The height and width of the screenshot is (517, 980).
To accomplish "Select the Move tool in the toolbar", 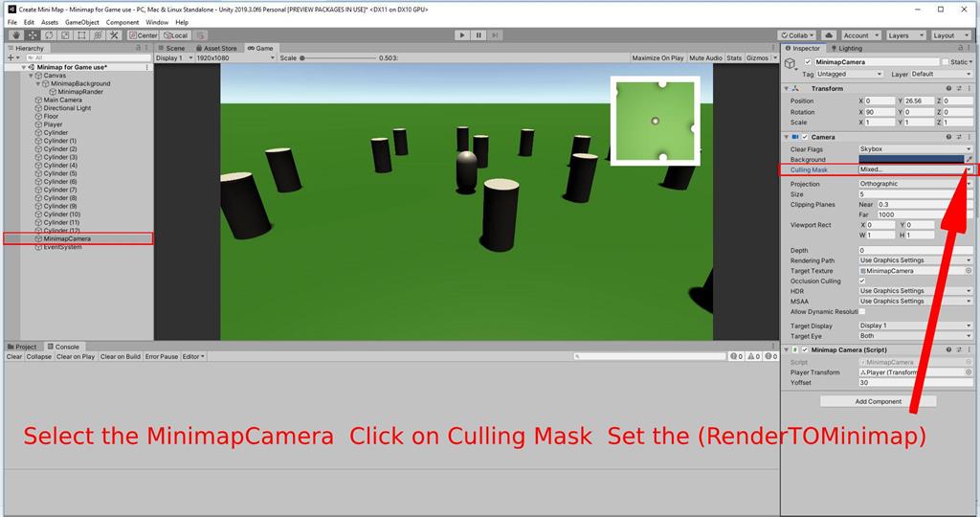I will pyautogui.click(x=33, y=35).
